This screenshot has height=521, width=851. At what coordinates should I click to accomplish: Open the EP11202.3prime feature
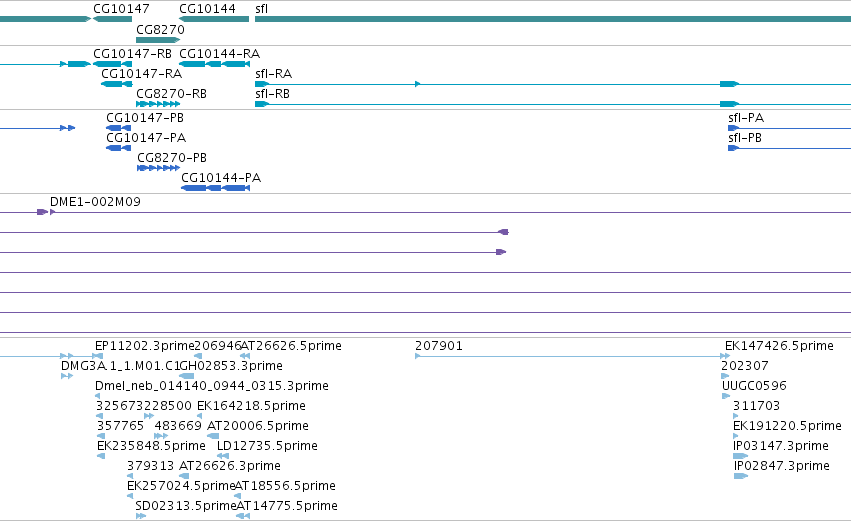pos(99,356)
